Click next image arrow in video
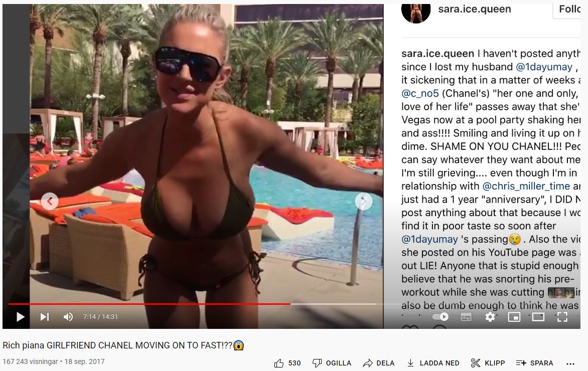 pyautogui.click(x=363, y=201)
